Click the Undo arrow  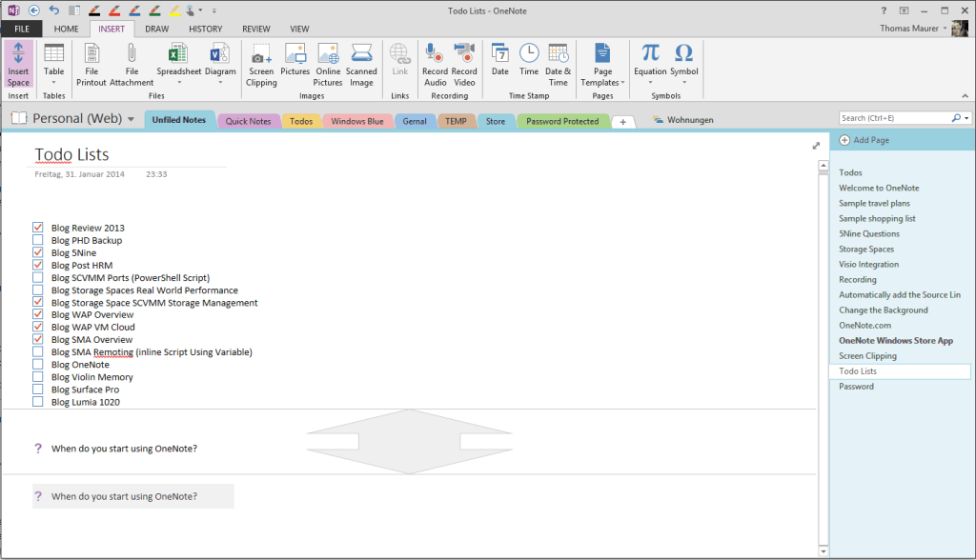[54, 10]
